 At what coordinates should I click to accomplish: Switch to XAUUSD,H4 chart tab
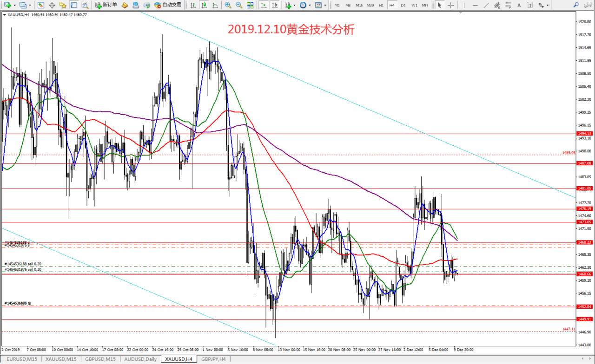179,359
